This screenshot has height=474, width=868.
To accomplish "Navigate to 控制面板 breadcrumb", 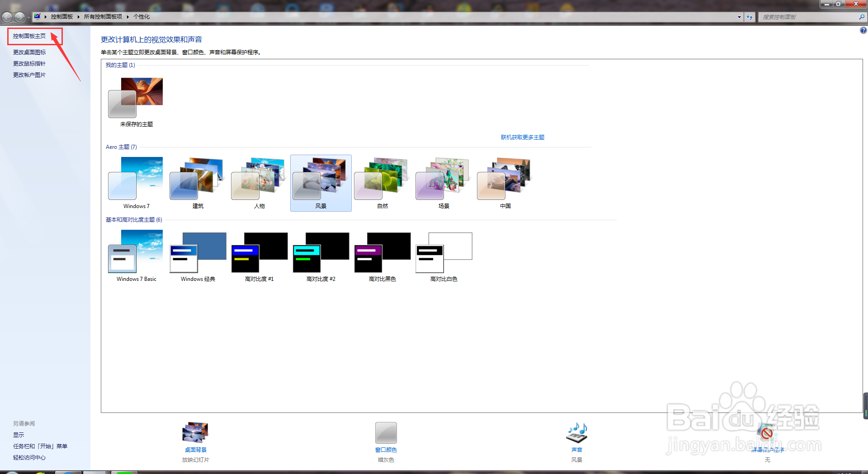I will (62, 17).
